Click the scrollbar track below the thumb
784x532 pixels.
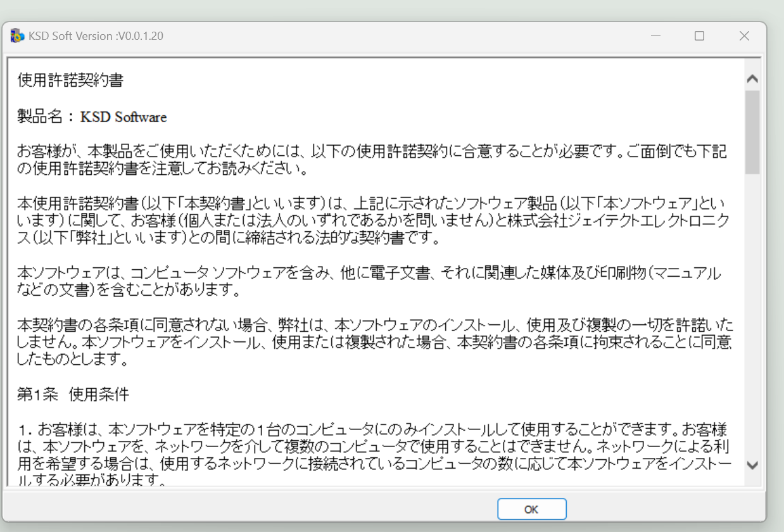[752, 315]
